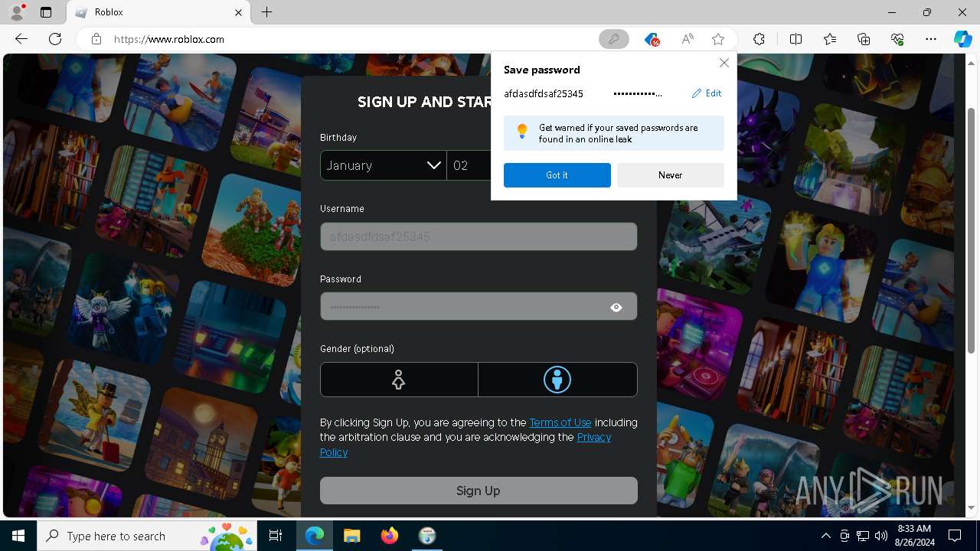Click the Read Aloud icon
Viewport: 980px width, 551px height.
point(688,39)
